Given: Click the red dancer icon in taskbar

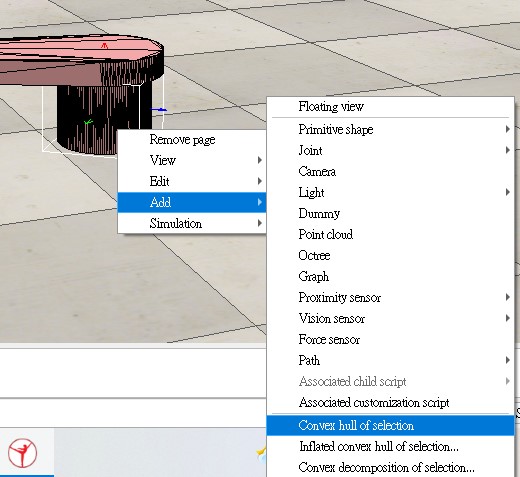Looking at the screenshot, I should tap(22, 453).
